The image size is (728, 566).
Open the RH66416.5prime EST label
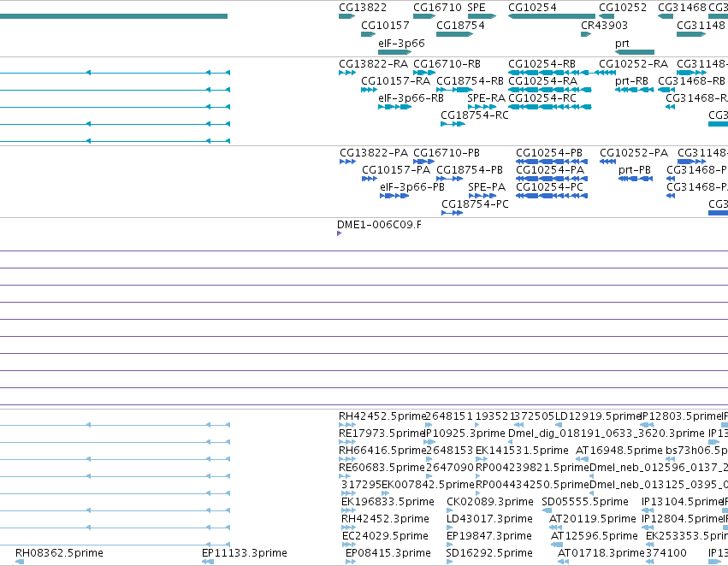(x=382, y=451)
